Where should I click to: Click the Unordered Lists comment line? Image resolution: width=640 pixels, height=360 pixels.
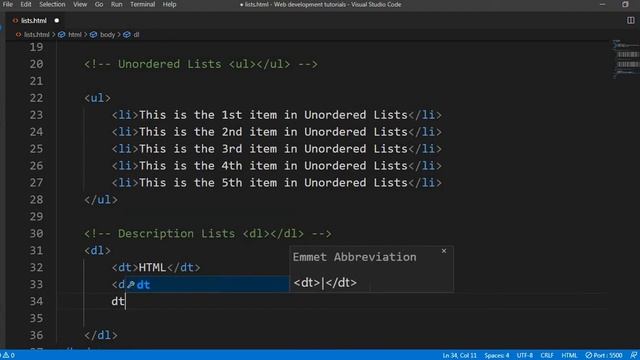point(201,64)
